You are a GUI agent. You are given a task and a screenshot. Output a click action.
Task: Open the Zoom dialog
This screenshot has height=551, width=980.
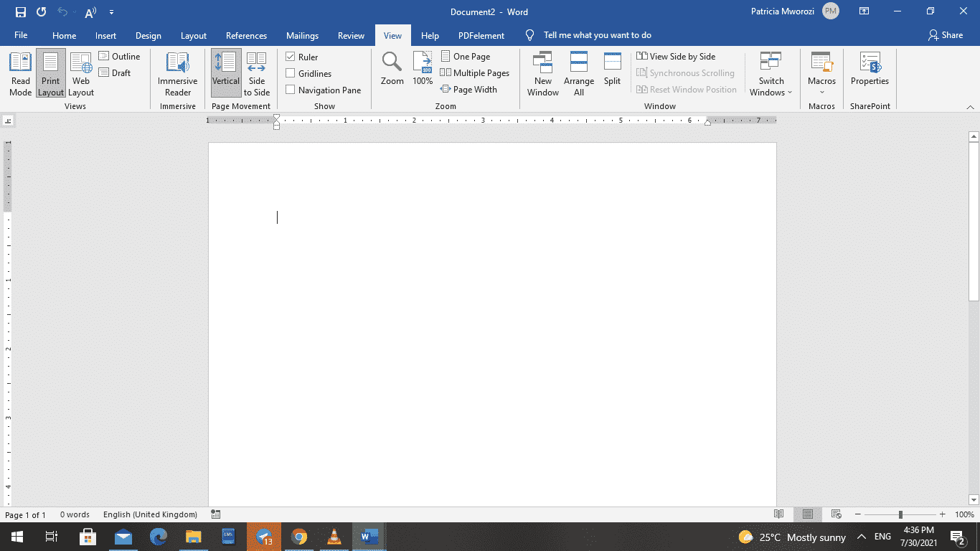392,69
